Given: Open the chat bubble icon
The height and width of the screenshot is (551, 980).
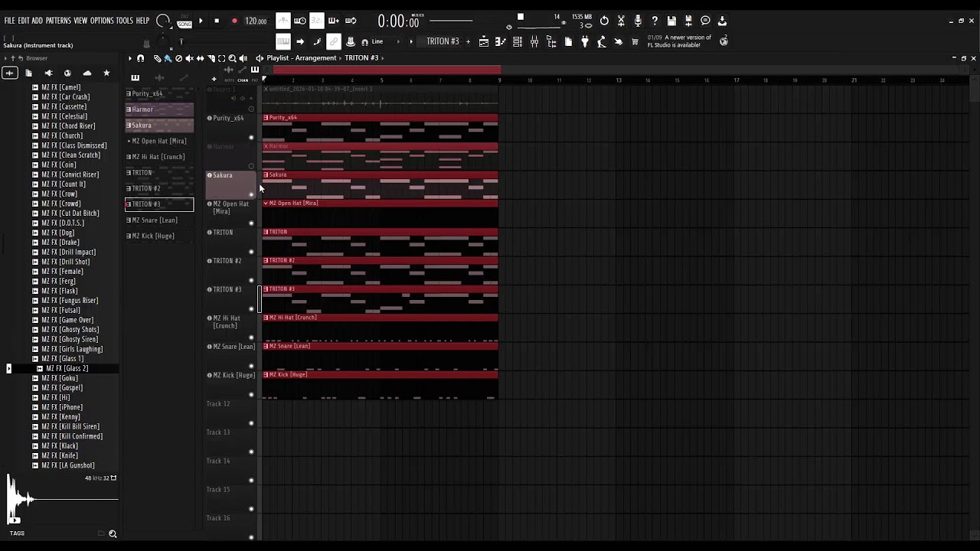Looking at the screenshot, I should 705,21.
